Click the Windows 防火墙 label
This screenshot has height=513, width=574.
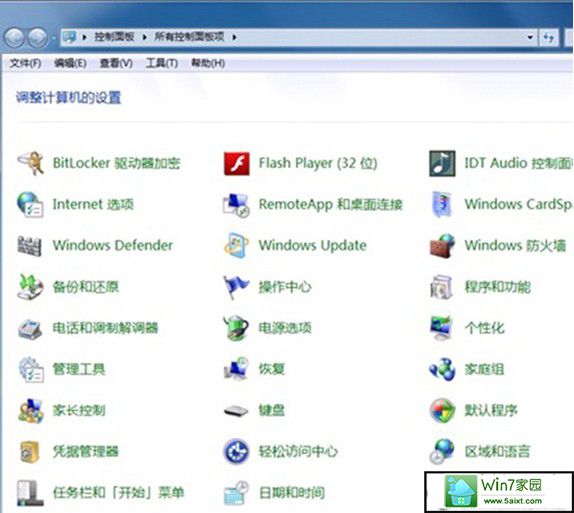pyautogui.click(x=515, y=245)
